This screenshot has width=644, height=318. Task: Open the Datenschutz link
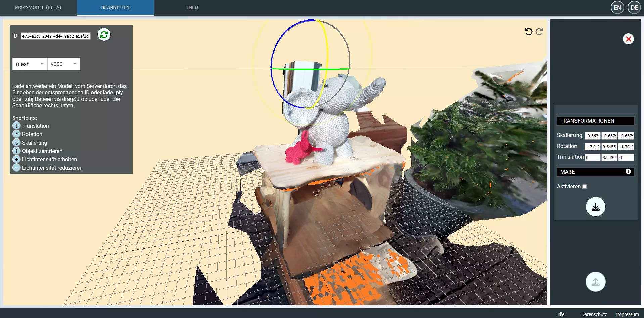[x=594, y=314]
